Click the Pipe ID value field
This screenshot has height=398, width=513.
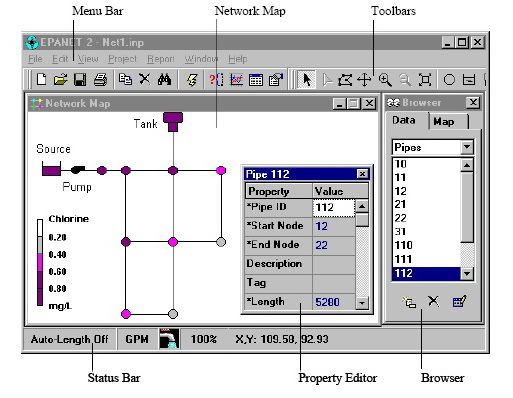[x=334, y=207]
